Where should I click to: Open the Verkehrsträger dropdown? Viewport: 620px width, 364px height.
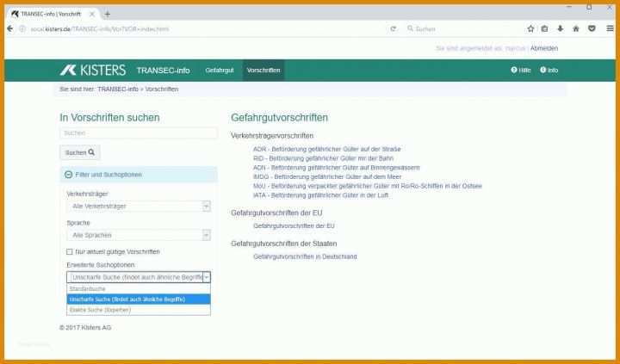click(x=139, y=207)
